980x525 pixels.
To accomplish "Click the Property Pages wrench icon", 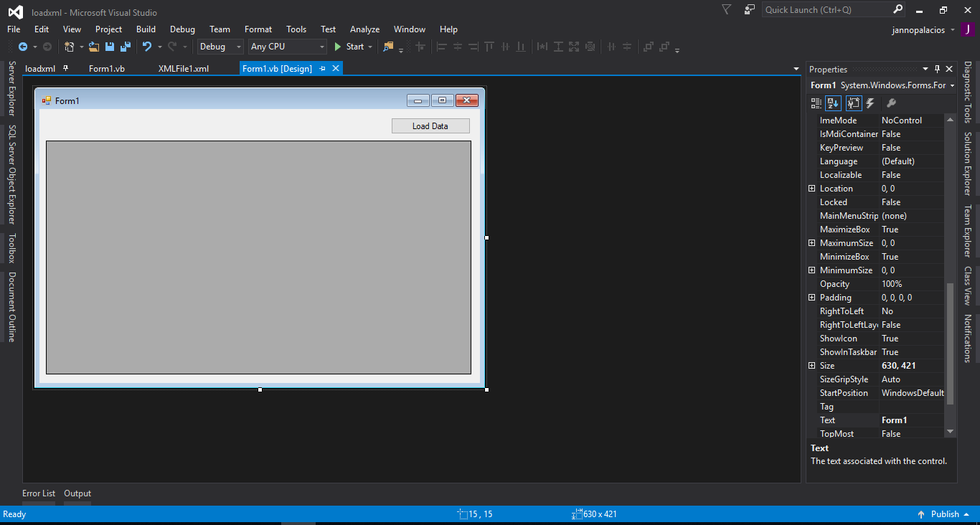I will click(x=891, y=103).
